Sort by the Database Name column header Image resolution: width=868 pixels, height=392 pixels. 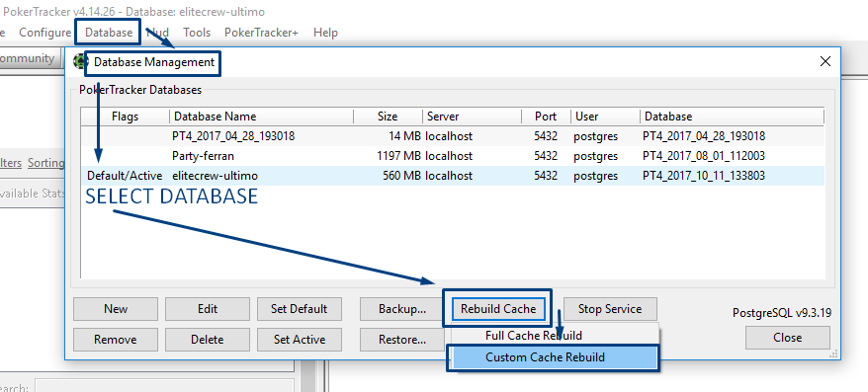coord(261,117)
